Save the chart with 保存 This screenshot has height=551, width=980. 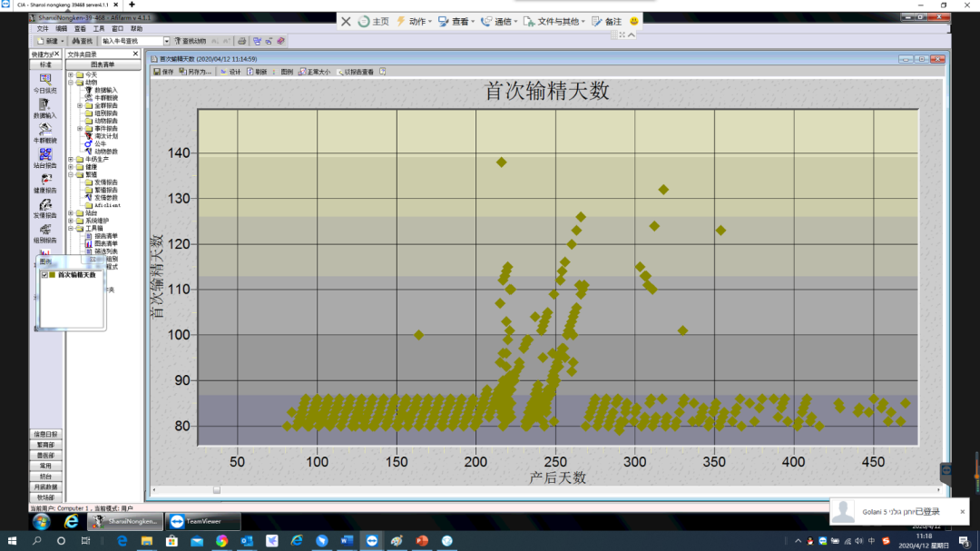pos(163,72)
